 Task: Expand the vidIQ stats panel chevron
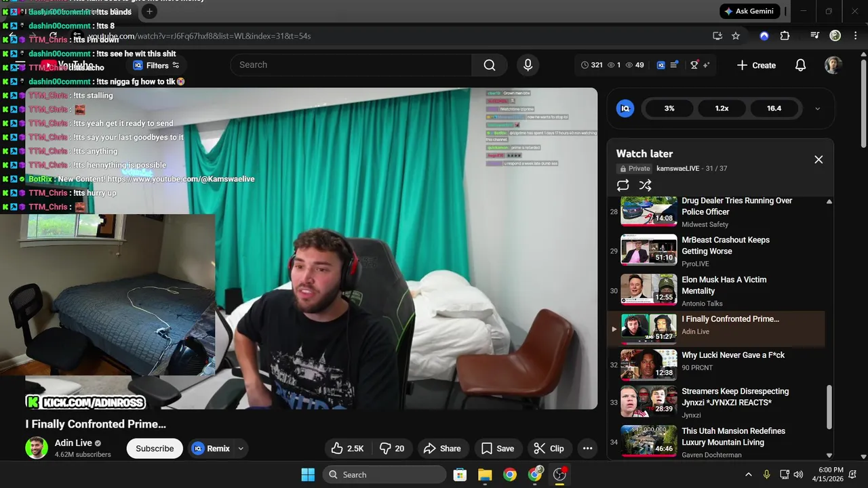[817, 108]
